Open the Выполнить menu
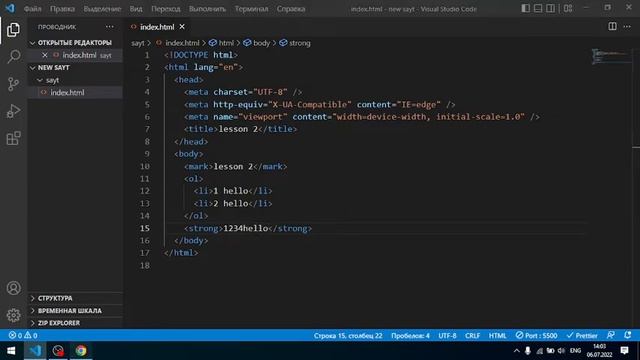640x360 pixels. [x=207, y=9]
